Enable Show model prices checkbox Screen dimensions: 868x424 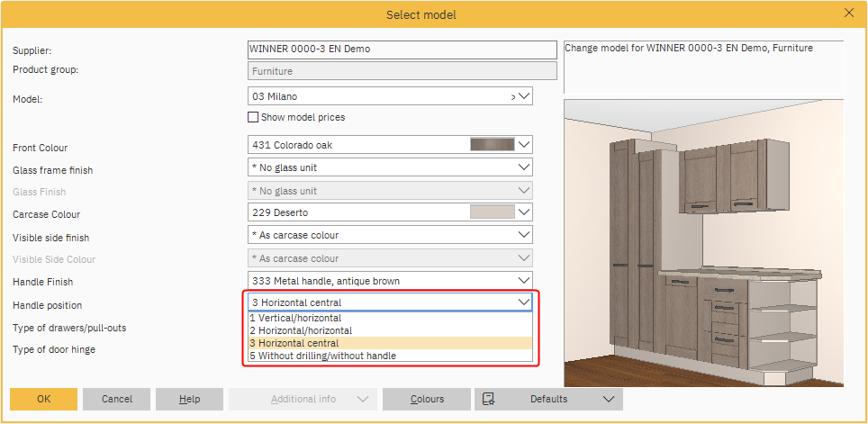253,117
